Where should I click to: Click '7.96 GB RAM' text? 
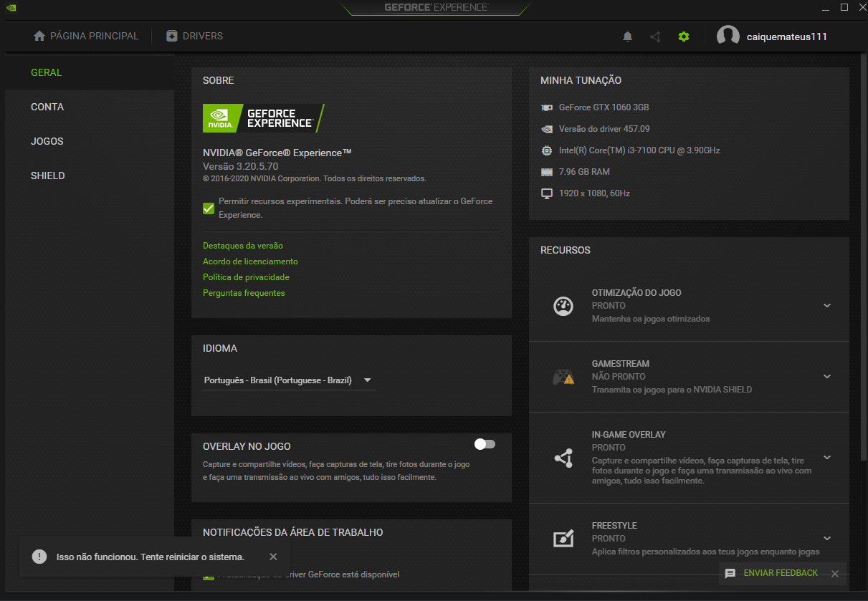[584, 172]
